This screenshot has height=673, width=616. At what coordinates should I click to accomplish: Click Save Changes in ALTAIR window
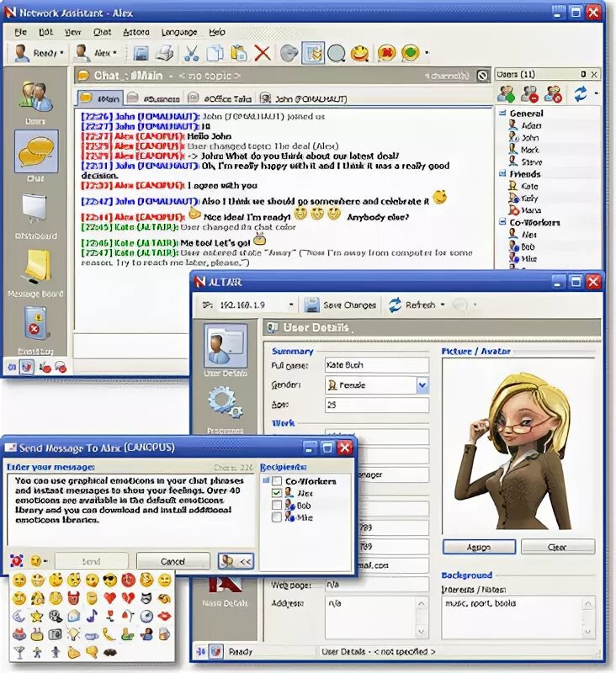[339, 305]
